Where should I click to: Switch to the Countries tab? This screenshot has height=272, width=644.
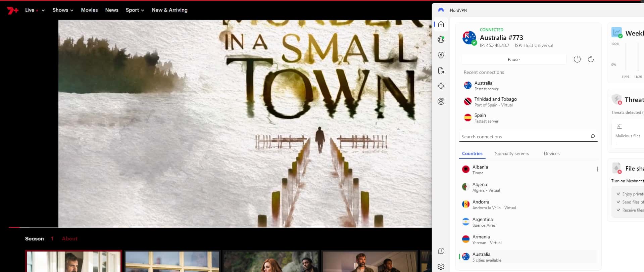[472, 153]
